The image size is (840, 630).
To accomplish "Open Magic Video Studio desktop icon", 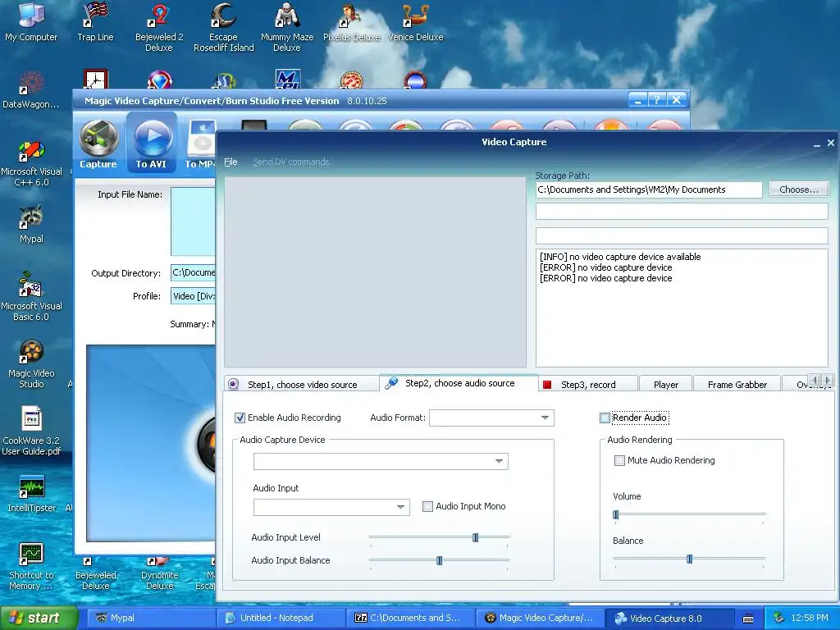I will tap(31, 364).
